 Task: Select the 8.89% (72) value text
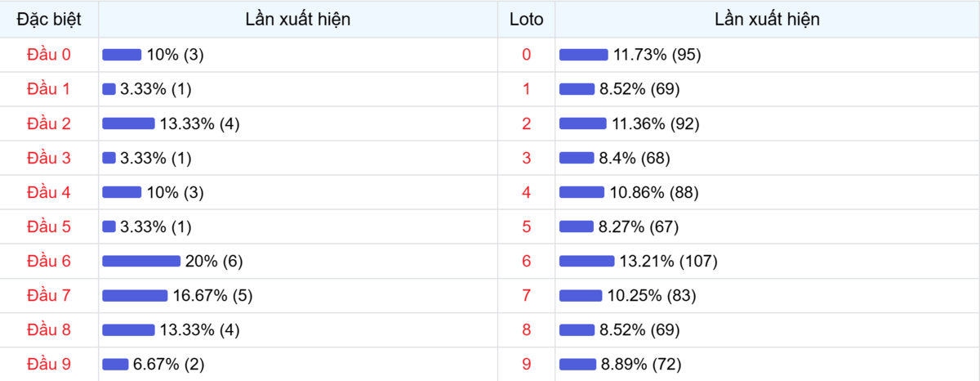641,364
